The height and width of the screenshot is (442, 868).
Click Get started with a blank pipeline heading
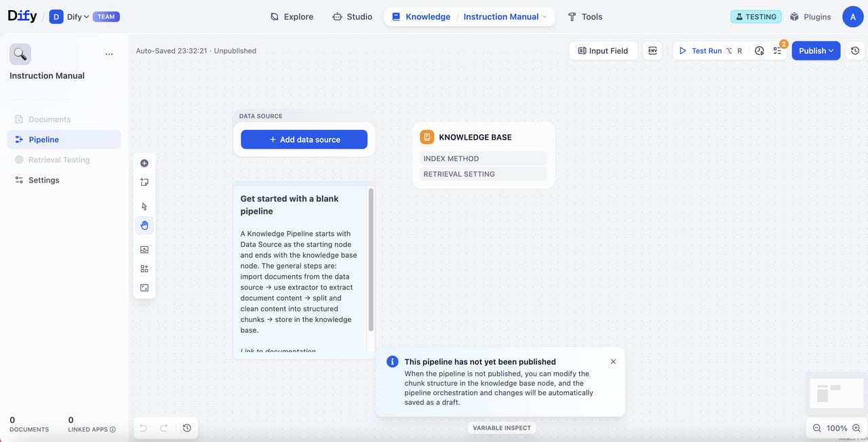click(x=290, y=205)
